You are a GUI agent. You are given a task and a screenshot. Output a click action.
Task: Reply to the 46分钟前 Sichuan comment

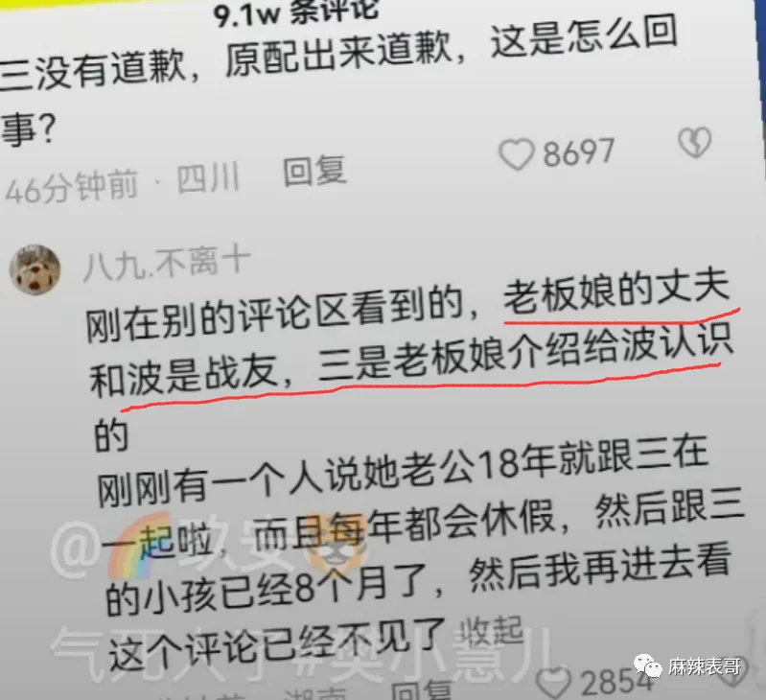point(315,171)
